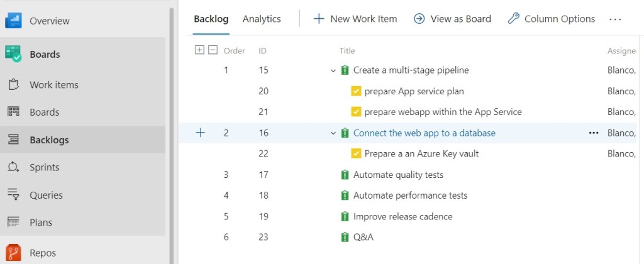The width and height of the screenshot is (644, 264).
Task: Open Queries via its sidebar icon
Action: coord(14,195)
